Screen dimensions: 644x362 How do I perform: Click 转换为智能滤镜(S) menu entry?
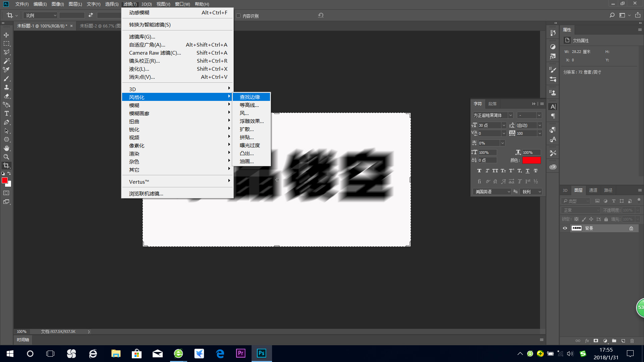pyautogui.click(x=150, y=24)
